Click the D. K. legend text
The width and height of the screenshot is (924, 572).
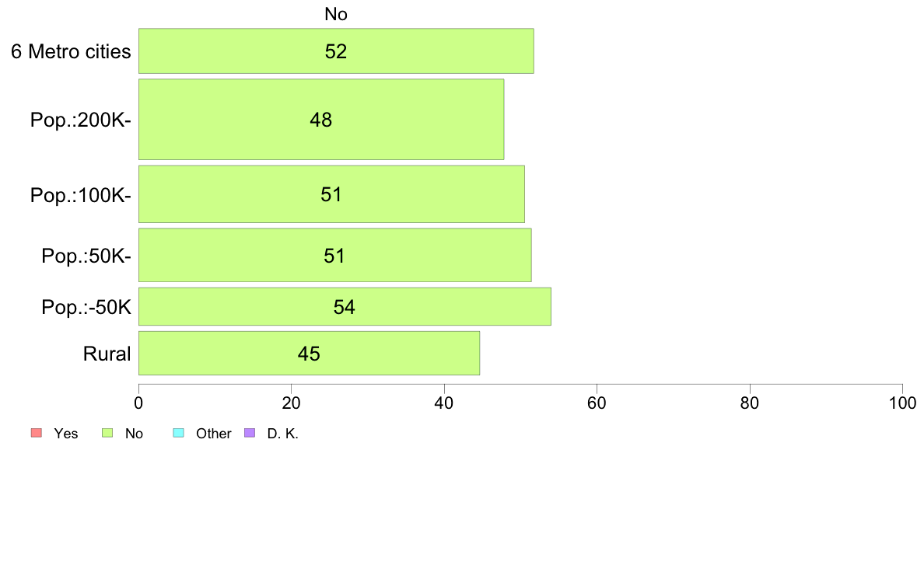[283, 434]
